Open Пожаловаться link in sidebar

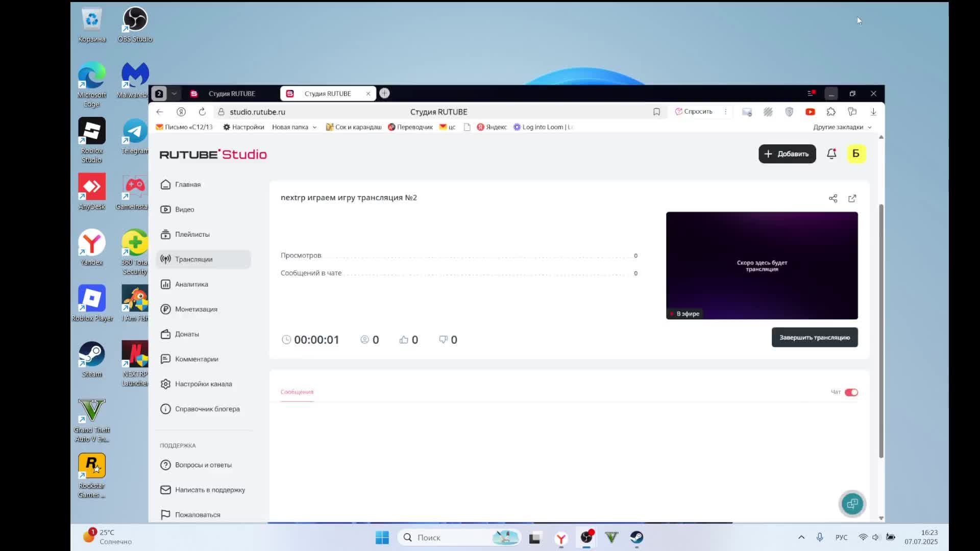[x=203, y=515]
